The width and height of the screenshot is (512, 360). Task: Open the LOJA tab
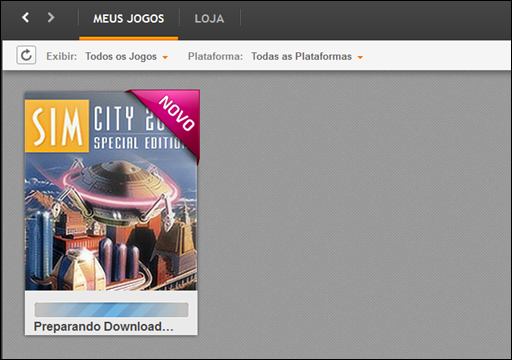click(x=209, y=19)
